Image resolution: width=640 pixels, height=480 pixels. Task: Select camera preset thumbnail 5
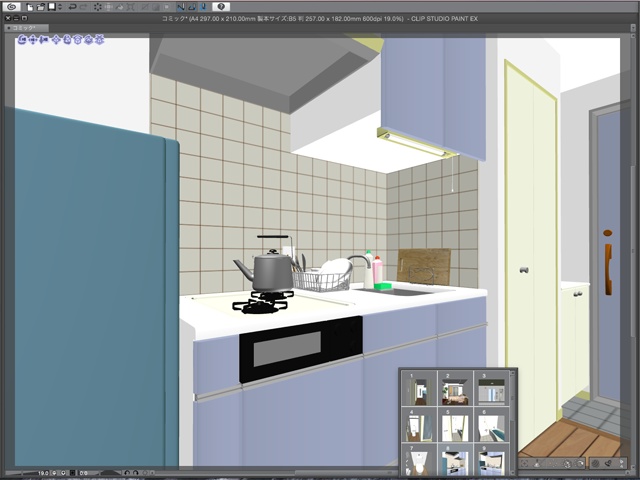point(455,424)
